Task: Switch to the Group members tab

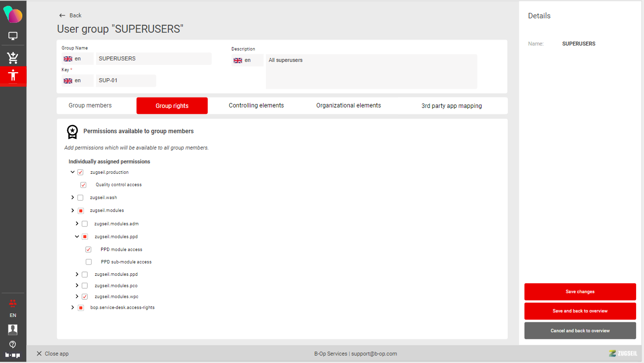Action: 90,105
